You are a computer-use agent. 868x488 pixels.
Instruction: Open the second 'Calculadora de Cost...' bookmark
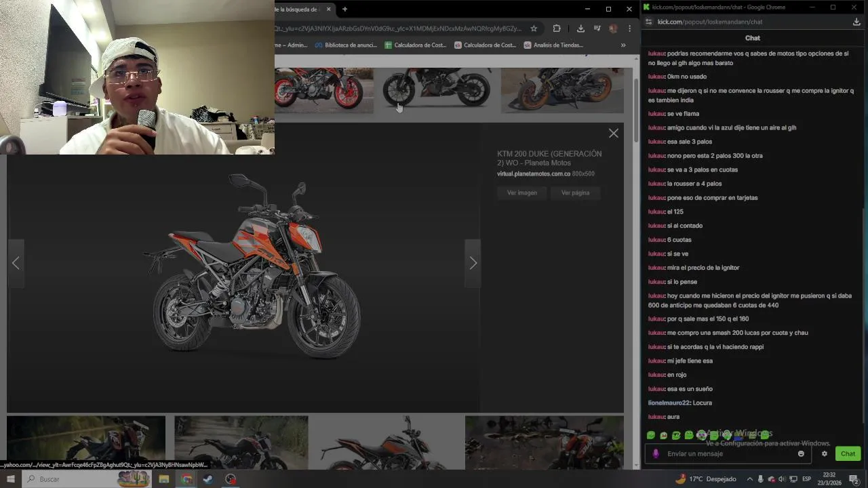[485, 45]
